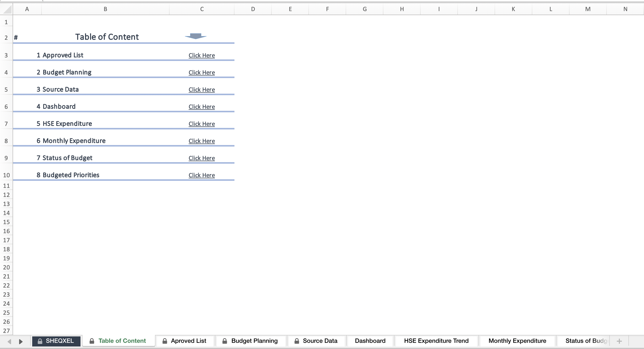Select row 15 header
The image size is (644, 349).
point(6,222)
